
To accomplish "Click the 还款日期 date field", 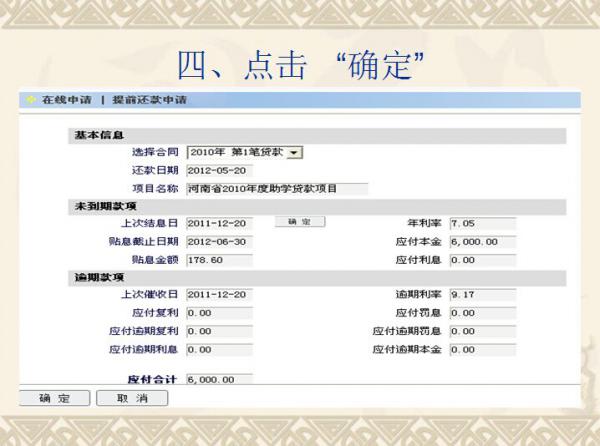I will (x=218, y=170).
